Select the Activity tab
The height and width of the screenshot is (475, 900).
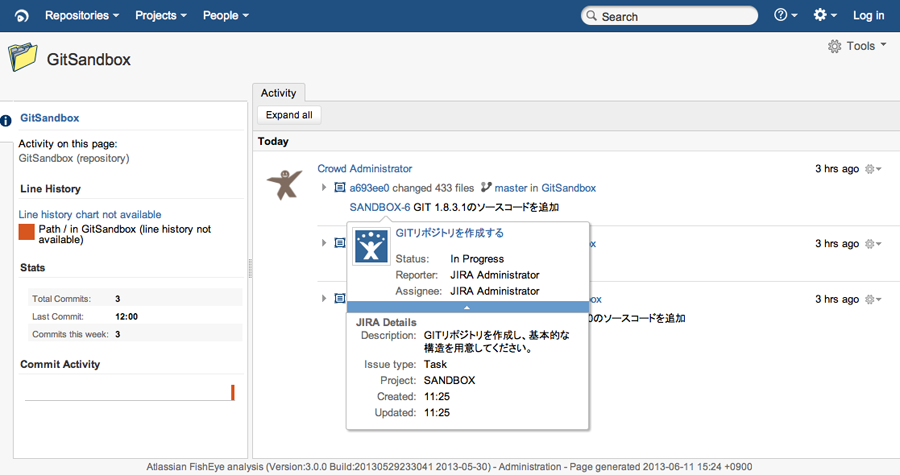click(x=278, y=93)
